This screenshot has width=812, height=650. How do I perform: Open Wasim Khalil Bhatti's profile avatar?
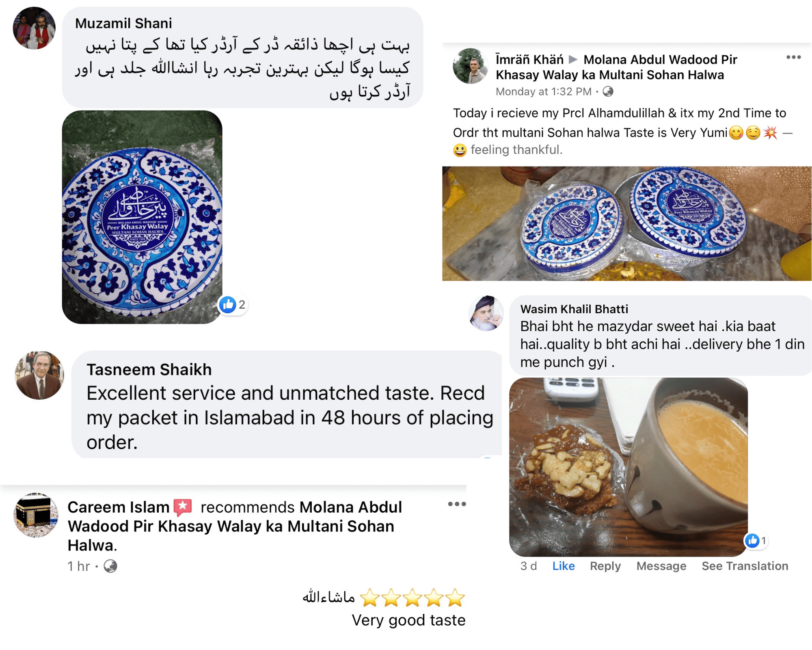[x=486, y=313]
